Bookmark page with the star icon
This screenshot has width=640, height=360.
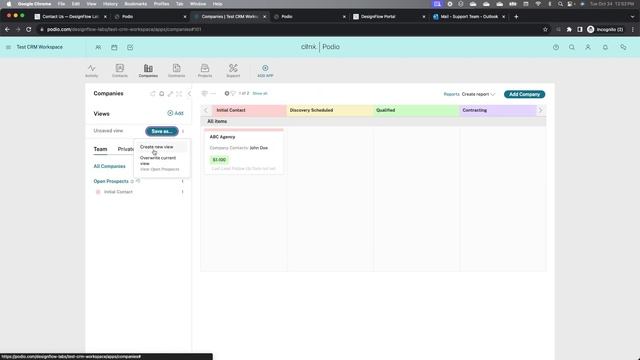pos(545,29)
